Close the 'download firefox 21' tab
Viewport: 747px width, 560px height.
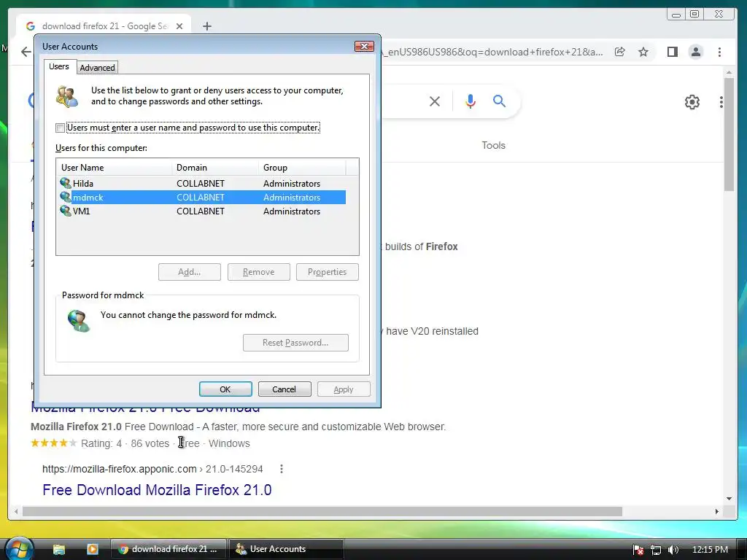point(179,26)
